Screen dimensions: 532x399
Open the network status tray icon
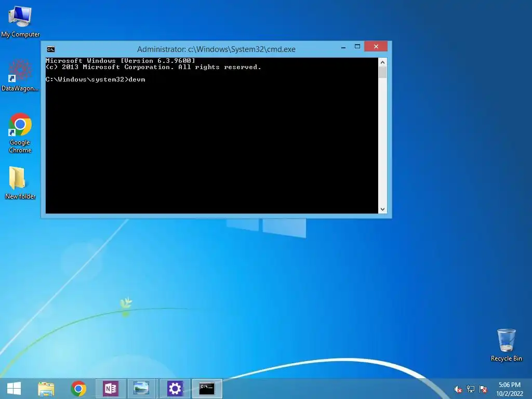[471, 389]
